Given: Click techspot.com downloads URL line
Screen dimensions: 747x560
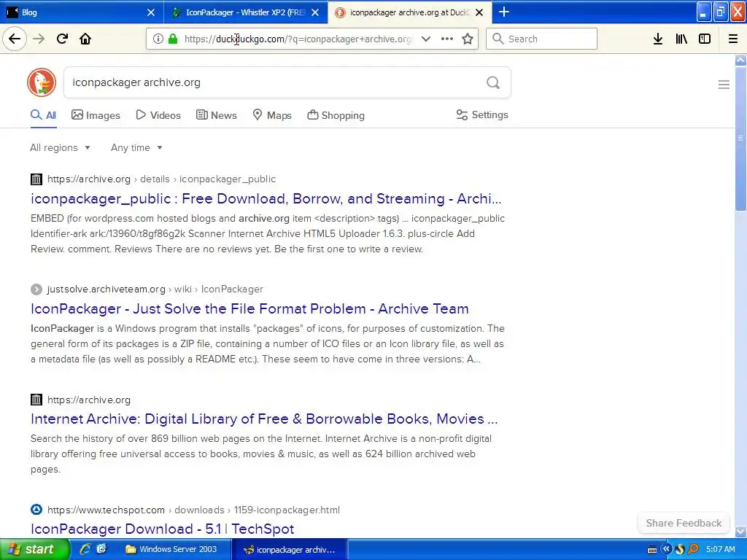Looking at the screenshot, I should pos(193,510).
